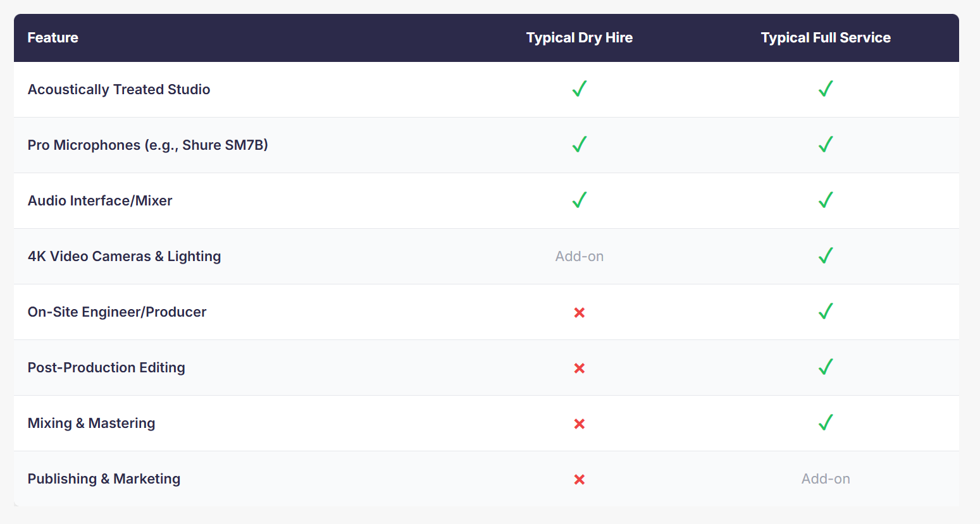Click the Typical Full Service column header
Screen dimensions: 980x524
pyautogui.click(x=826, y=38)
